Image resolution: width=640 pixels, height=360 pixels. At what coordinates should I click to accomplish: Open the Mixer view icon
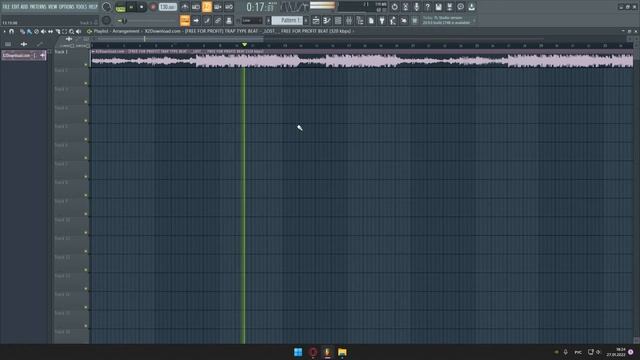(x=349, y=20)
